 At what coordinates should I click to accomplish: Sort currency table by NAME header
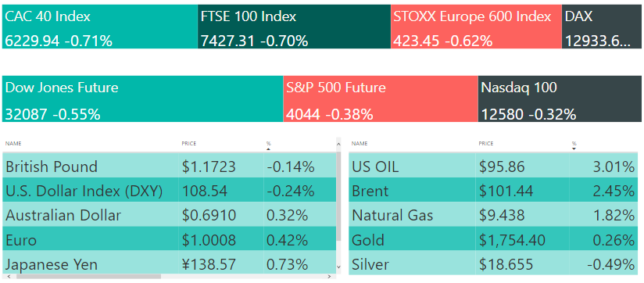click(x=13, y=144)
